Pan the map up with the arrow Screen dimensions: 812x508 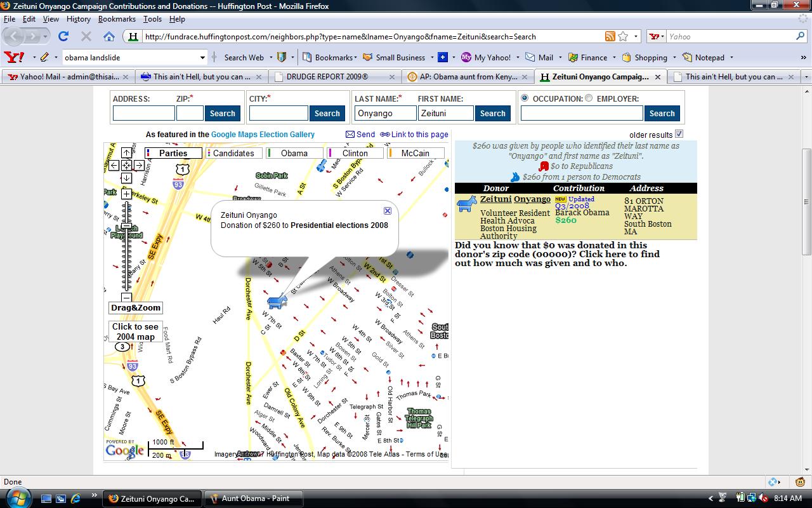pos(126,153)
